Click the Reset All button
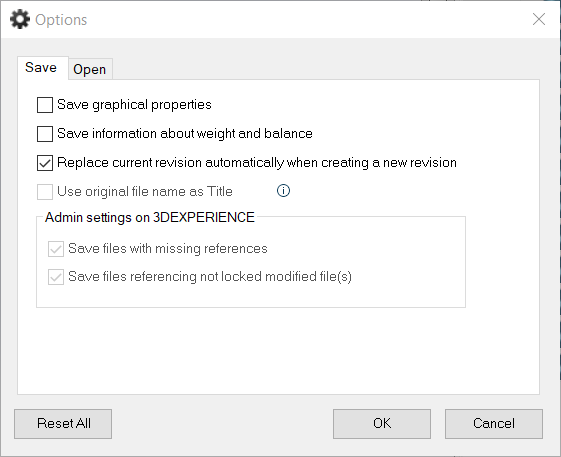 tap(63, 424)
